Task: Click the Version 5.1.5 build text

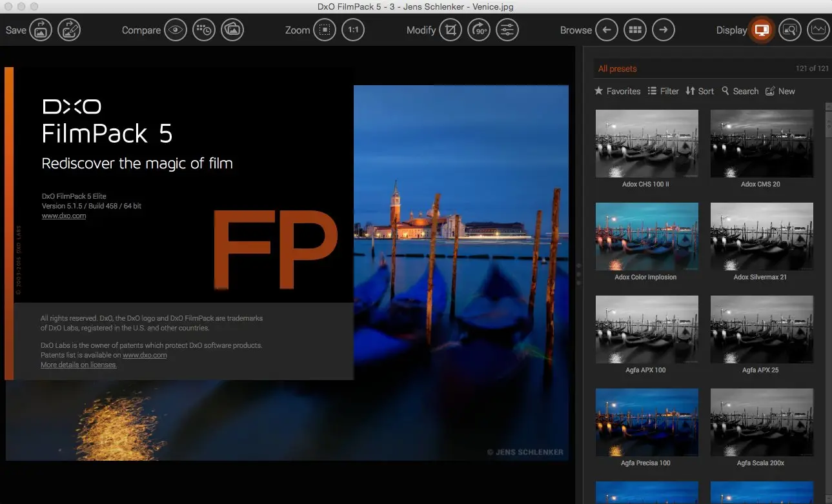Action: tap(92, 206)
